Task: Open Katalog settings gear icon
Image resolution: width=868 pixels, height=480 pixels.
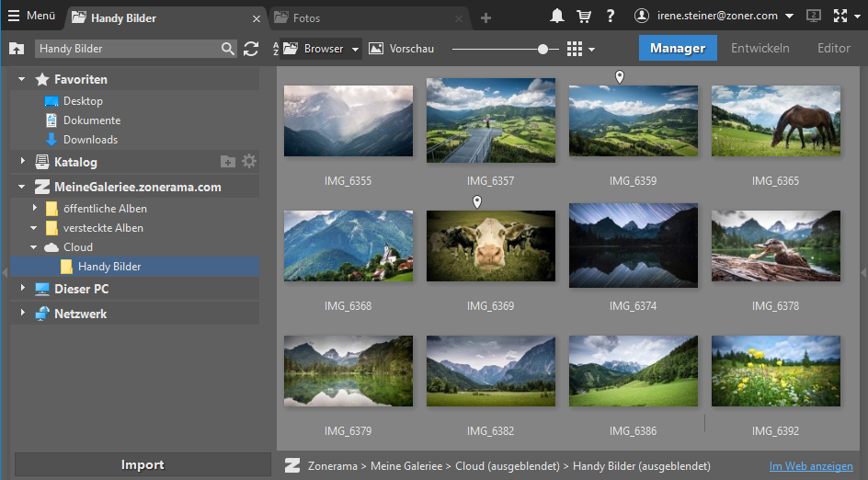Action: pyautogui.click(x=249, y=162)
